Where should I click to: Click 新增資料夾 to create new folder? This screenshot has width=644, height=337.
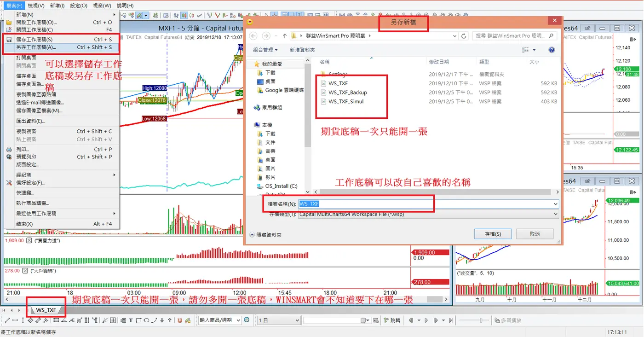click(x=302, y=50)
